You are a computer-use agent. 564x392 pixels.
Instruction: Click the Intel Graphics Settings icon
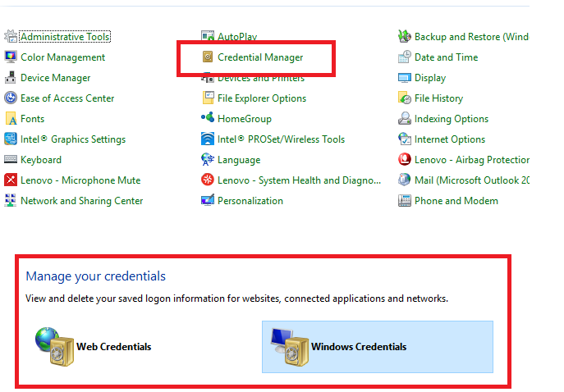click(x=11, y=139)
